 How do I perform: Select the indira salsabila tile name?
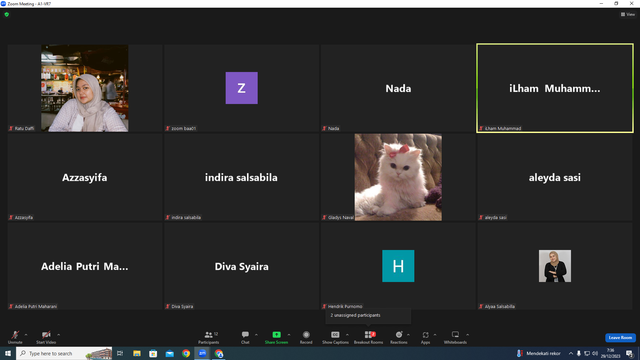[x=241, y=178]
